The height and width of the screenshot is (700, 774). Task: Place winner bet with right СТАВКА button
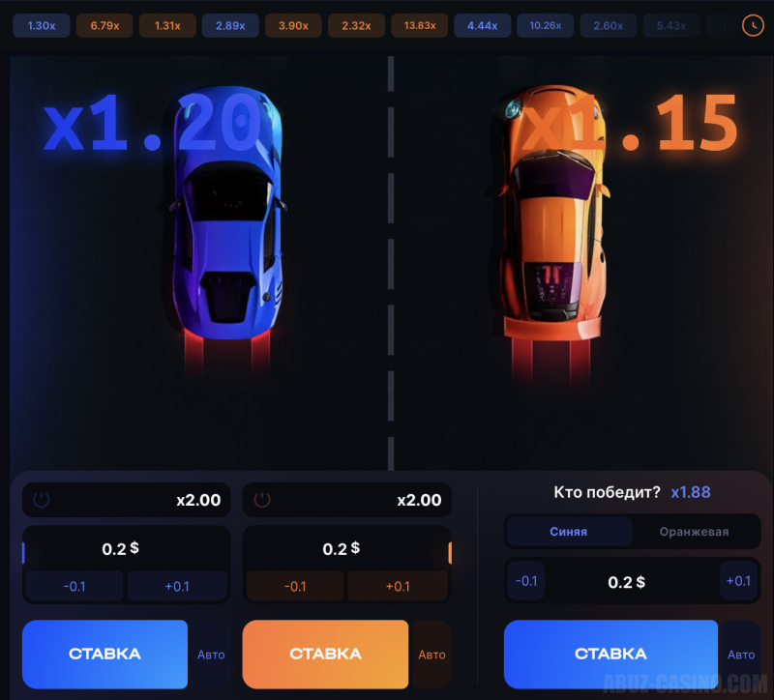pos(610,654)
